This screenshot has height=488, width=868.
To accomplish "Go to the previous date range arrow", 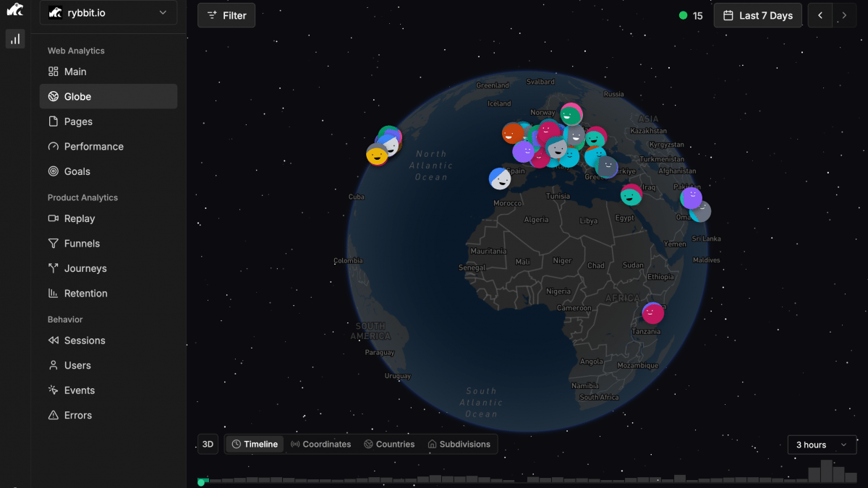I will (820, 16).
